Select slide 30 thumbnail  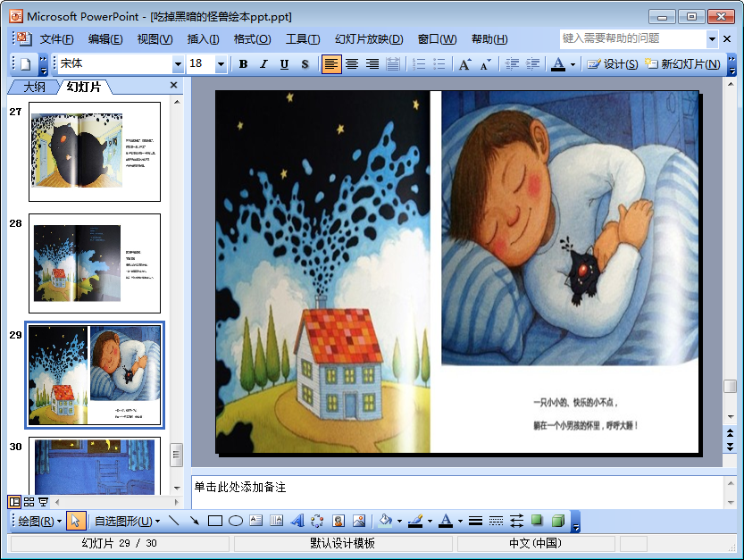[95, 466]
